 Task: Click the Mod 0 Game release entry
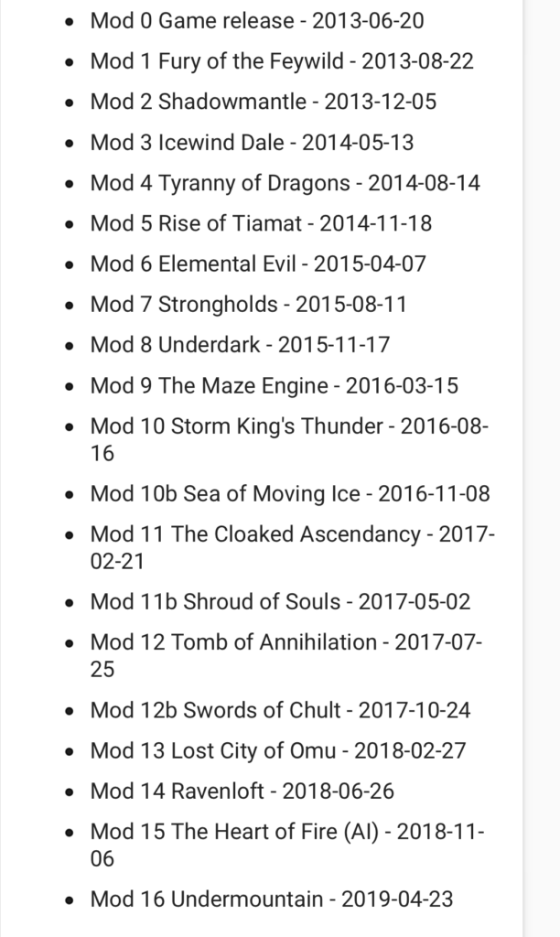(256, 21)
